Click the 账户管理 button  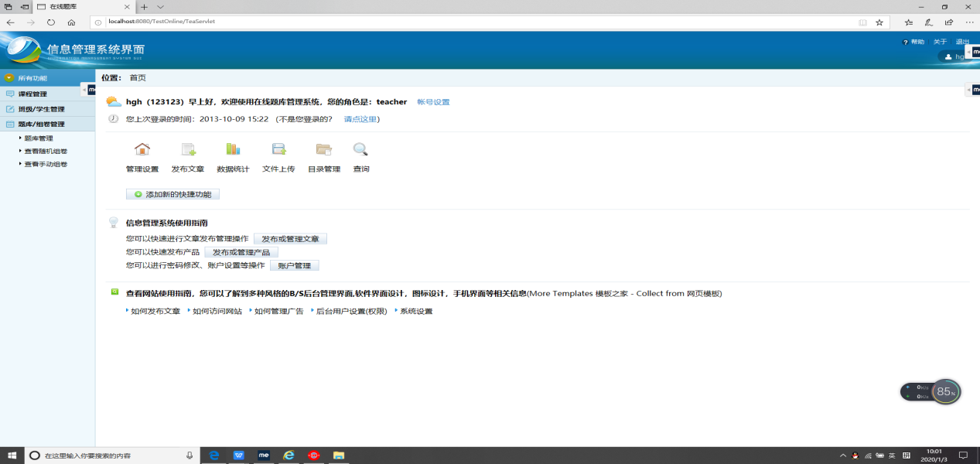point(294,265)
